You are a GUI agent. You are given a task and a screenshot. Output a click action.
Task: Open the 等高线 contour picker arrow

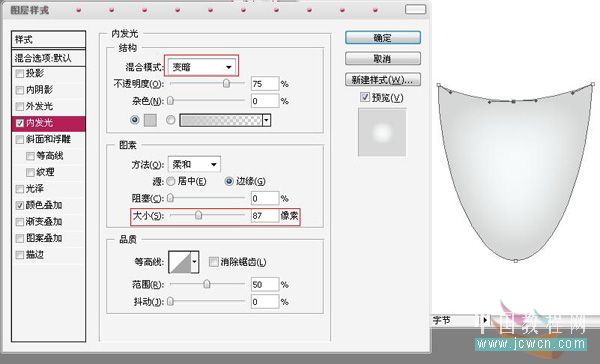[x=195, y=262]
